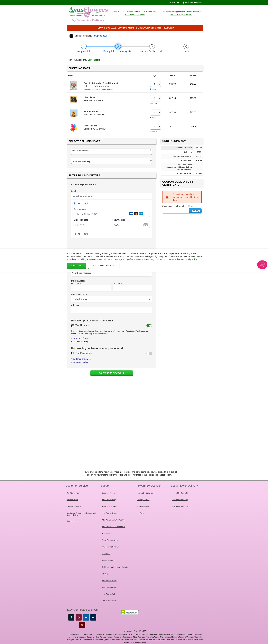The width and height of the screenshot is (268, 644).
Task: Open quantity dropdown for Sweetest Surprise Bouquet
Action: (159, 84)
